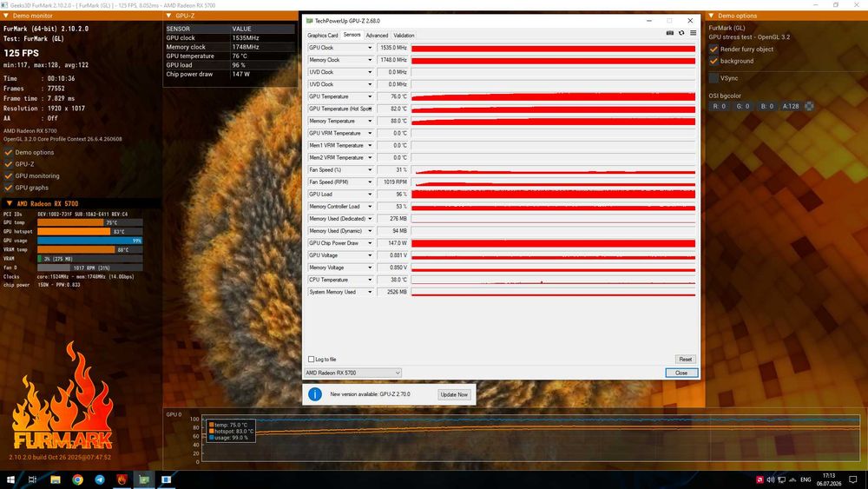This screenshot has width=868, height=489.
Task: Collapse the AMD Radeon RX 5700 section
Action: (x=10, y=203)
